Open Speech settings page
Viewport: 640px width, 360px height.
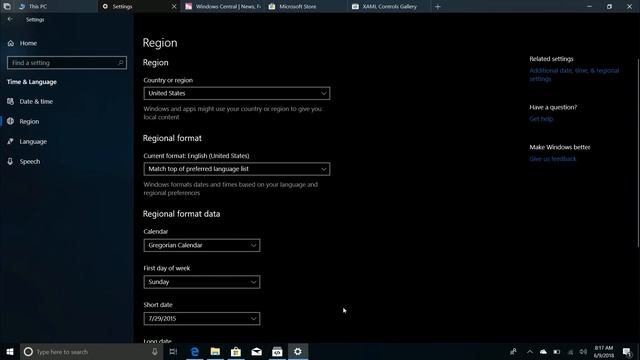click(30, 161)
